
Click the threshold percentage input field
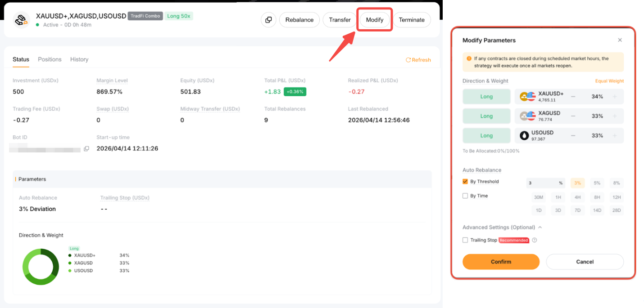coord(546,183)
